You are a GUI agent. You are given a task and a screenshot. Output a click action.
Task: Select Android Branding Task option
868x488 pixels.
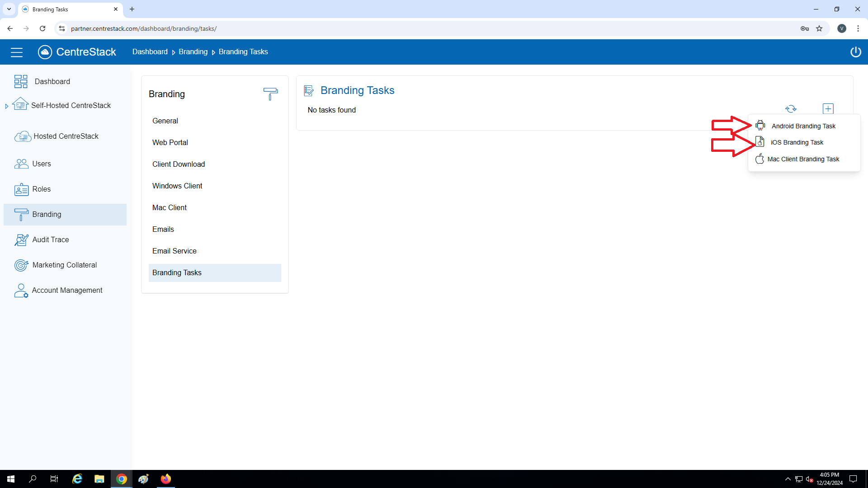click(x=803, y=126)
